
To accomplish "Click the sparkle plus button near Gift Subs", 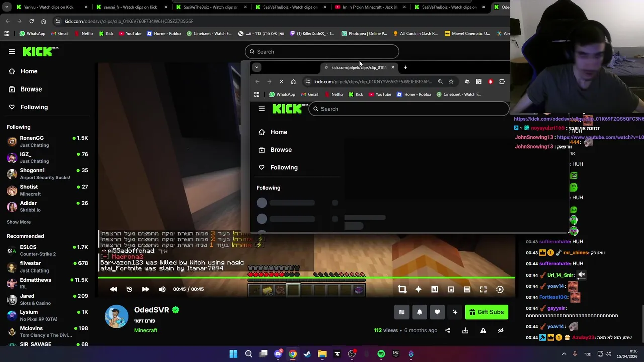I will coord(455,312).
